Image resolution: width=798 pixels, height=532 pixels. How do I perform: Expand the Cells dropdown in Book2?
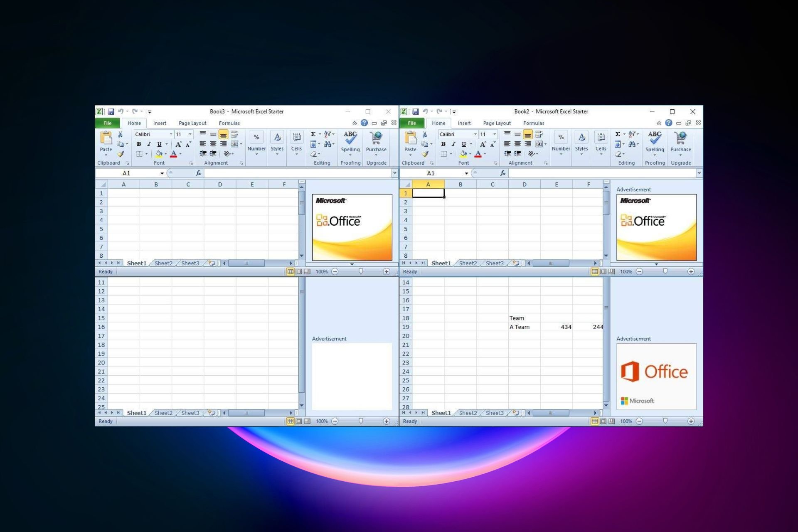(601, 155)
